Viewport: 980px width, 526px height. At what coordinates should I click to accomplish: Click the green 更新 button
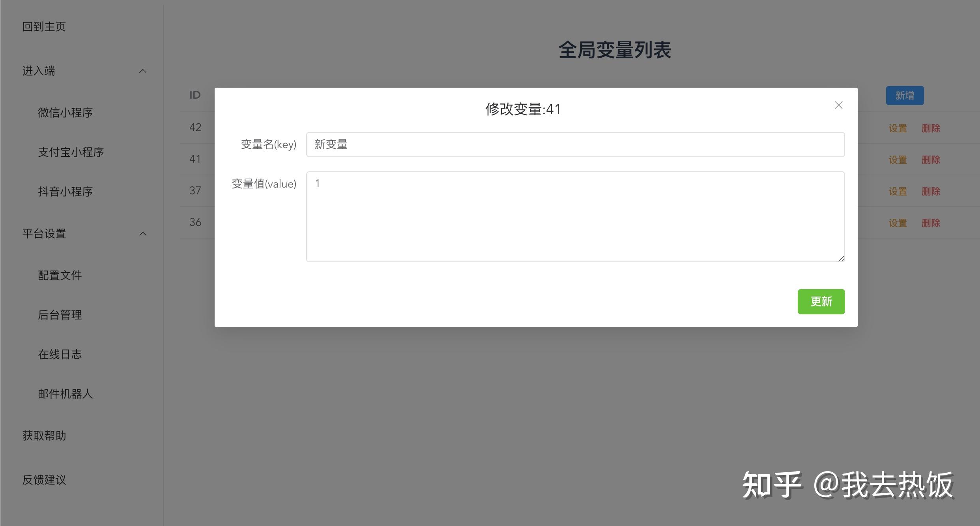point(821,302)
